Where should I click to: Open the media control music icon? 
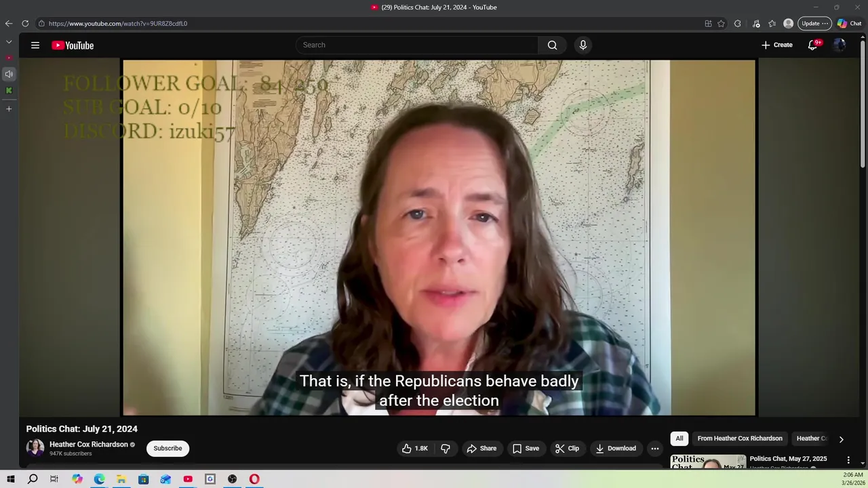[756, 23]
